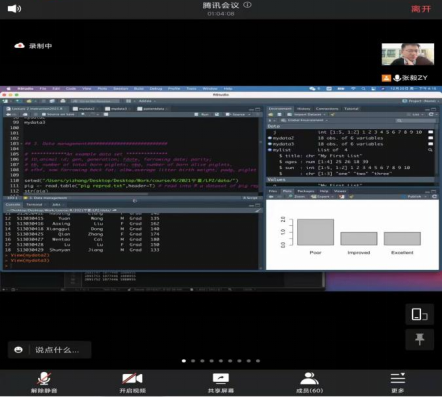Click the Run button in editor toolbar
The width and height of the screenshot is (442, 397).
coord(202,114)
